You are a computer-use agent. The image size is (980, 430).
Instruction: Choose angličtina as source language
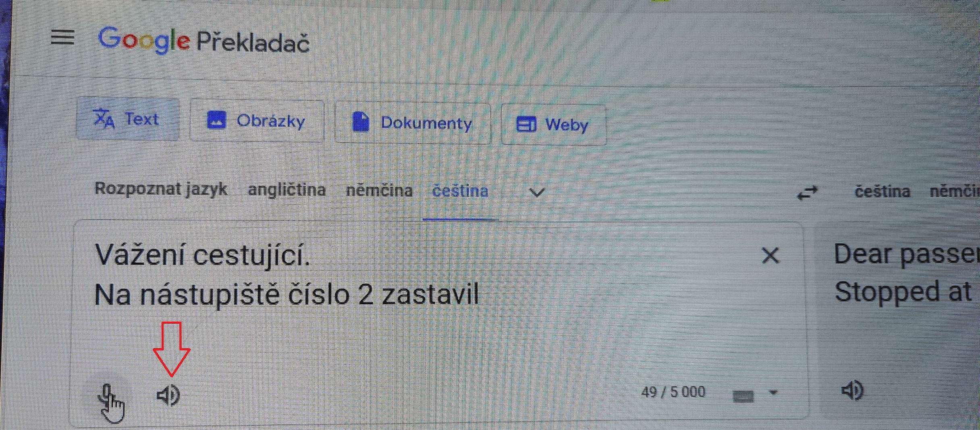[287, 189]
